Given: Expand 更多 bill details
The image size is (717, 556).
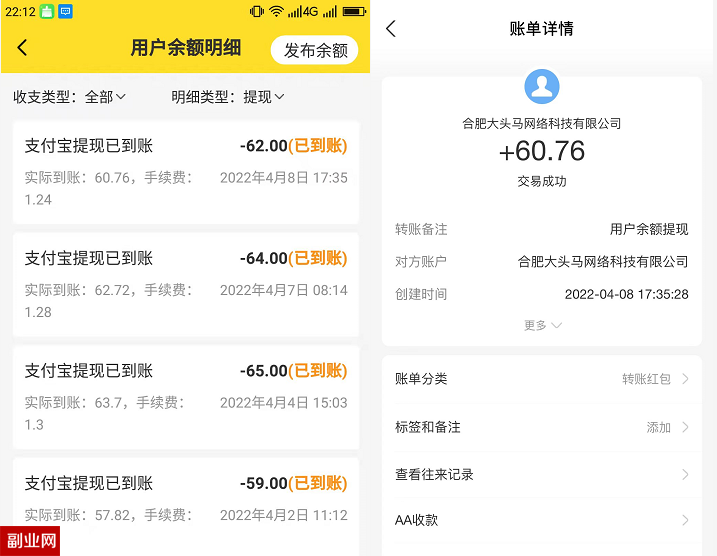Looking at the screenshot, I should pyautogui.click(x=542, y=325).
